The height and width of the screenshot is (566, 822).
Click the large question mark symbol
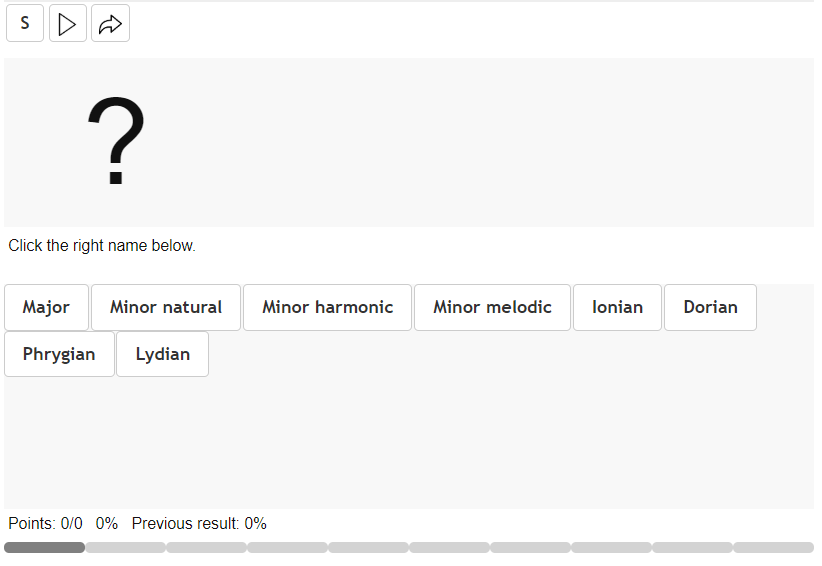[x=116, y=142]
